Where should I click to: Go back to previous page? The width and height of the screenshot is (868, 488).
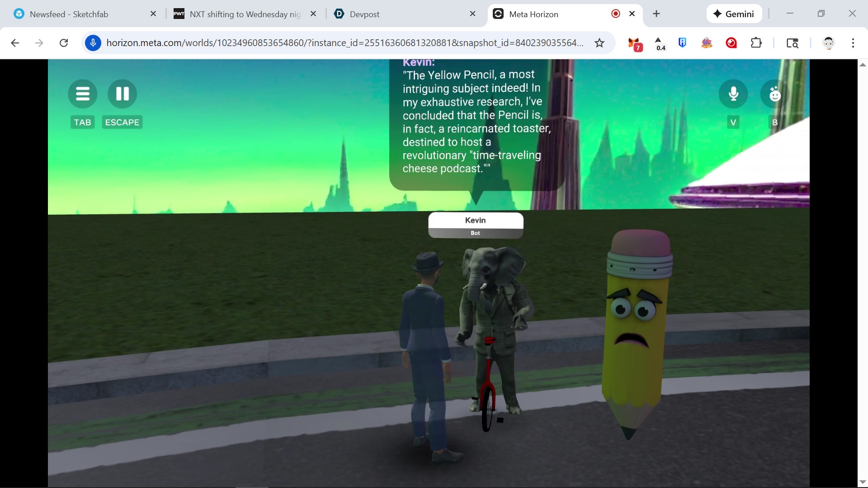(x=15, y=43)
